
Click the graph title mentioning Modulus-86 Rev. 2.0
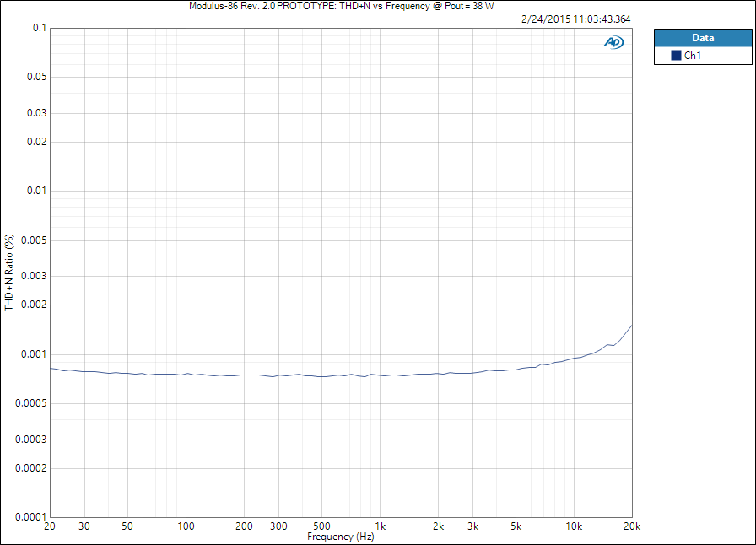click(x=342, y=6)
